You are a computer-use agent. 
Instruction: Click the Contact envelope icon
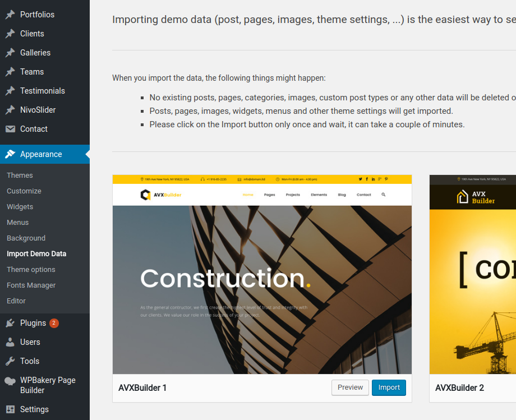(10, 129)
